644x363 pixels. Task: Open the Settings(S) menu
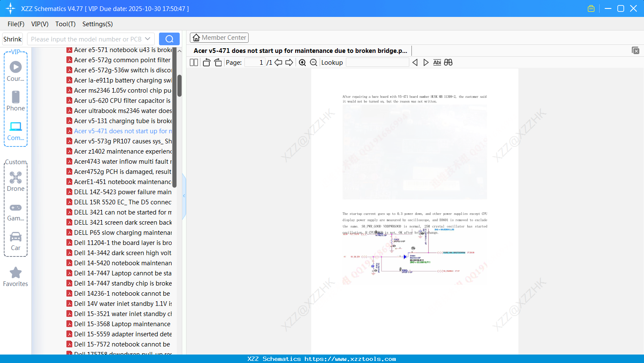tap(98, 24)
